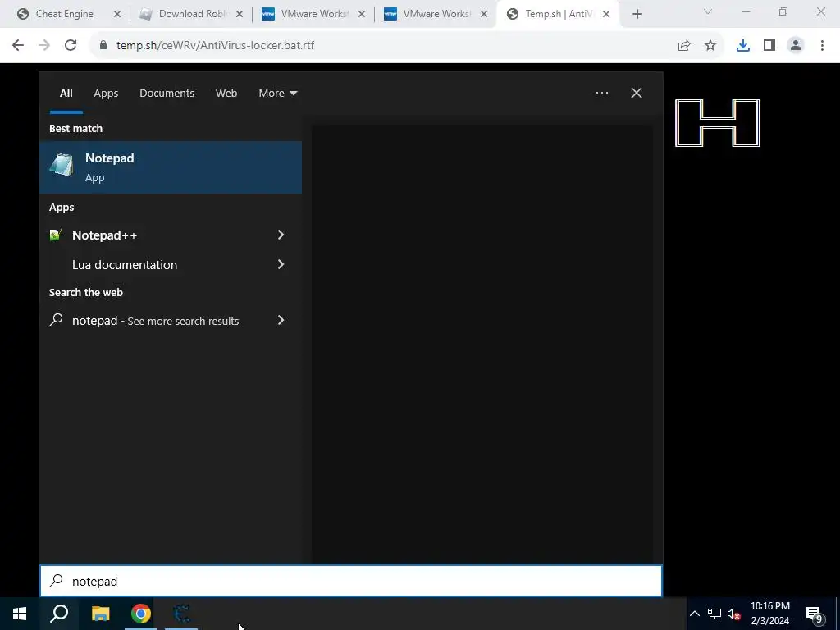
Task: Open the Chrome profile avatar
Action: point(796,46)
